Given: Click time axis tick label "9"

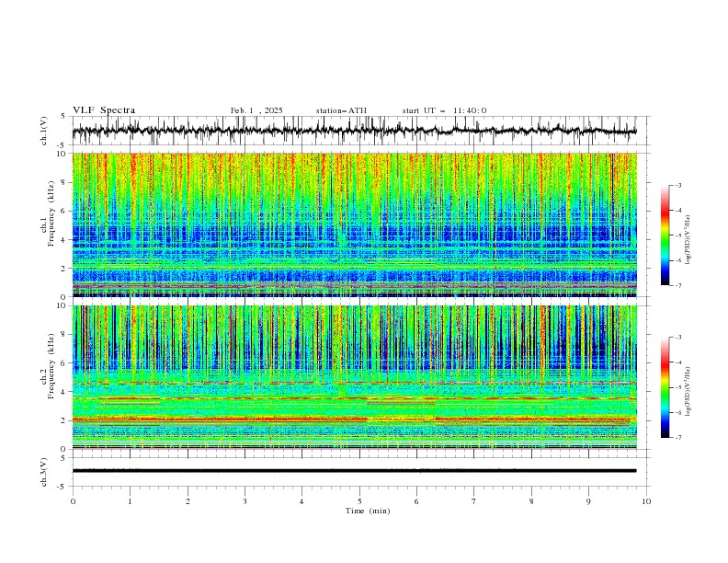Looking at the screenshot, I should 588,501.
